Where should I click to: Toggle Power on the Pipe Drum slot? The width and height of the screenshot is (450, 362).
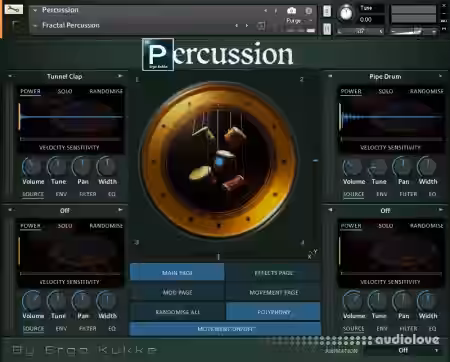click(x=351, y=91)
